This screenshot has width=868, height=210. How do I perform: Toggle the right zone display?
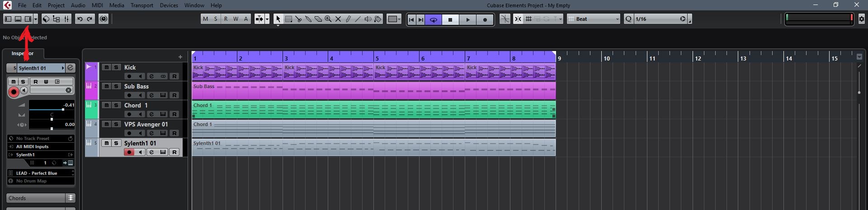28,19
